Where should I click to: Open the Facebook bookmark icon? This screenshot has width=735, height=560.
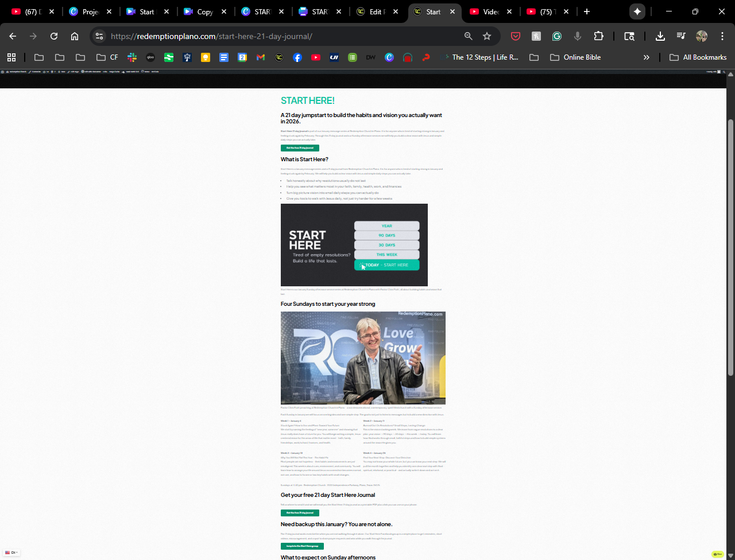point(297,57)
